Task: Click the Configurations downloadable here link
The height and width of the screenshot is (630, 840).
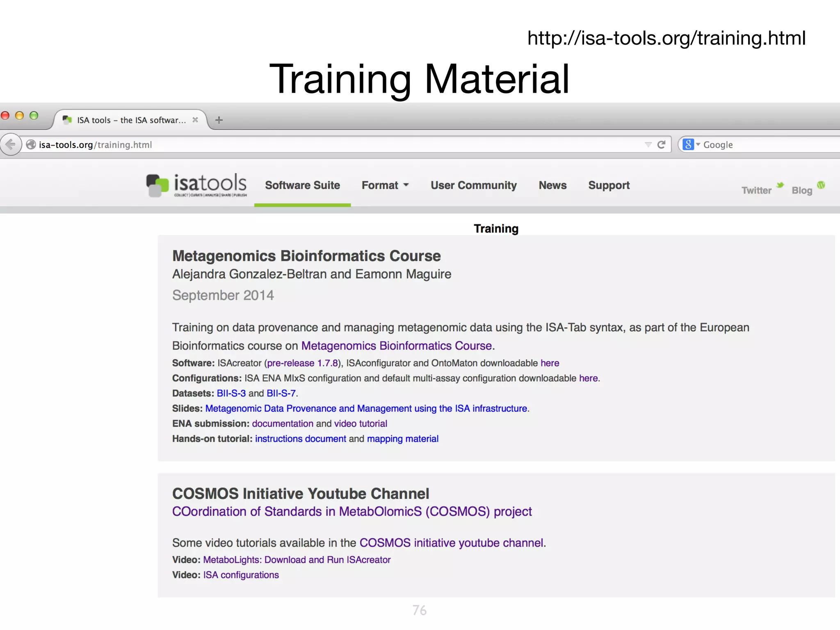Action: coord(588,378)
